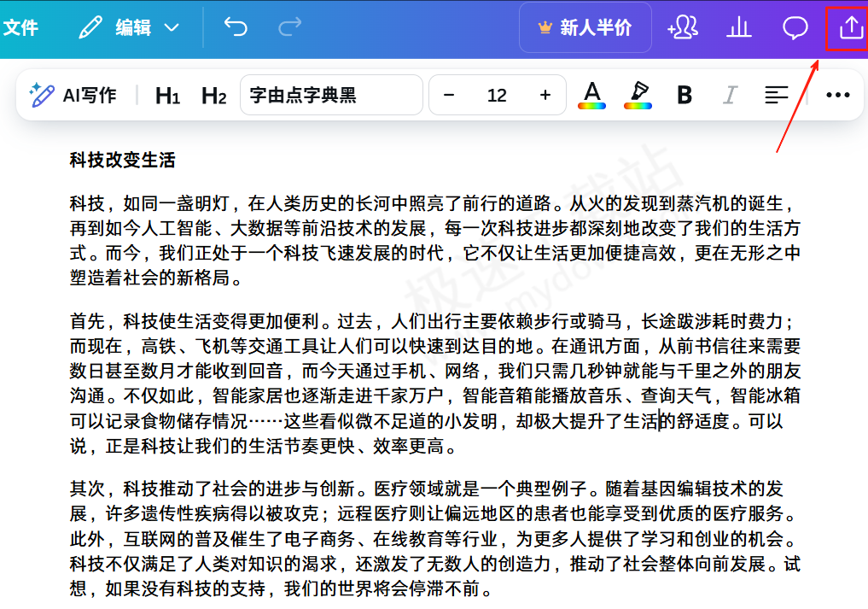The height and width of the screenshot is (609, 868).
Task: Open the comments speech bubble icon
Action: (x=795, y=27)
